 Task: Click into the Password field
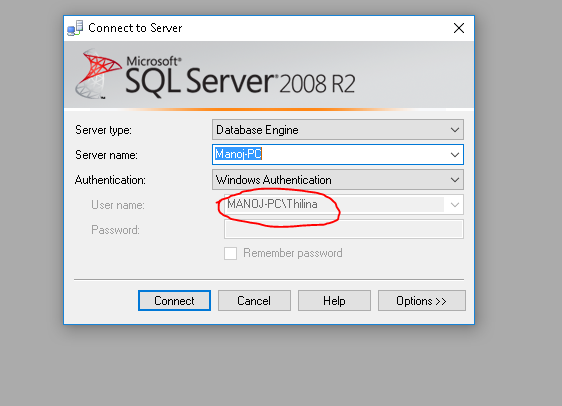point(344,229)
